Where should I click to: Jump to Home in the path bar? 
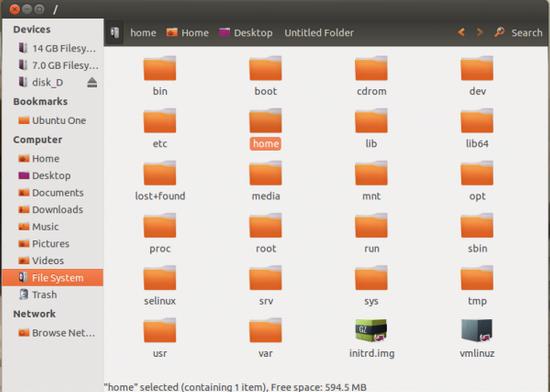pos(188,33)
